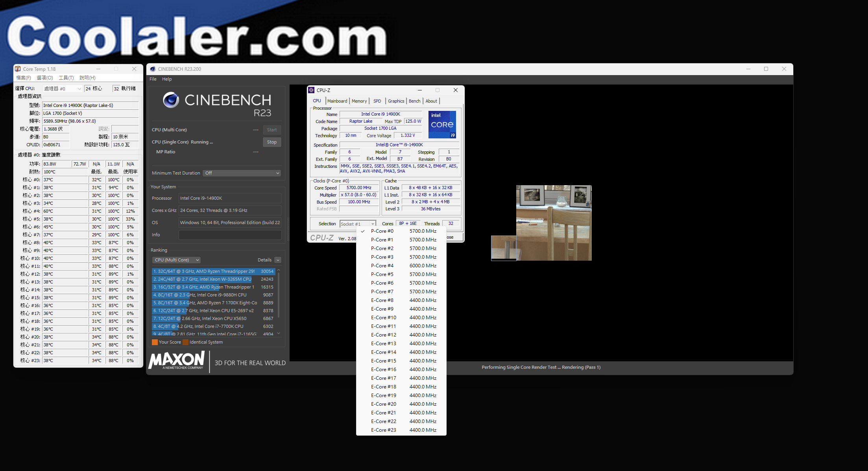Image resolution: width=868 pixels, height=471 pixels.
Task: Click the CPU-Z title bar icon
Action: 311,90
